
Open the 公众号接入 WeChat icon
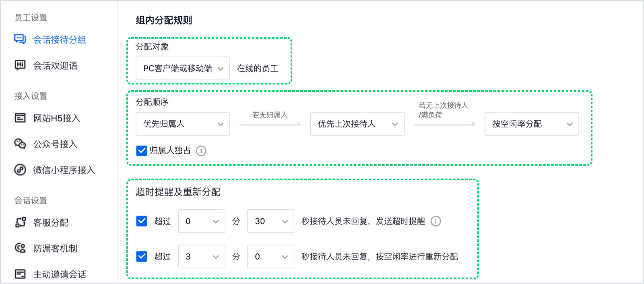20,144
